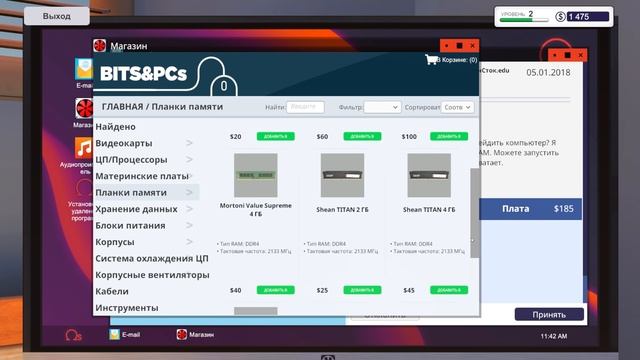
Task: Open the program install/uninstall desktop icon
Action: click(84, 189)
